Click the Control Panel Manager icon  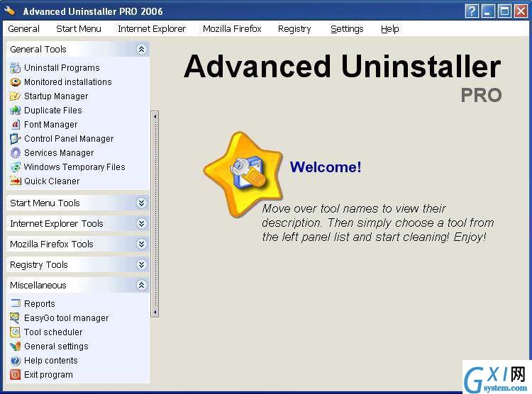(16, 139)
